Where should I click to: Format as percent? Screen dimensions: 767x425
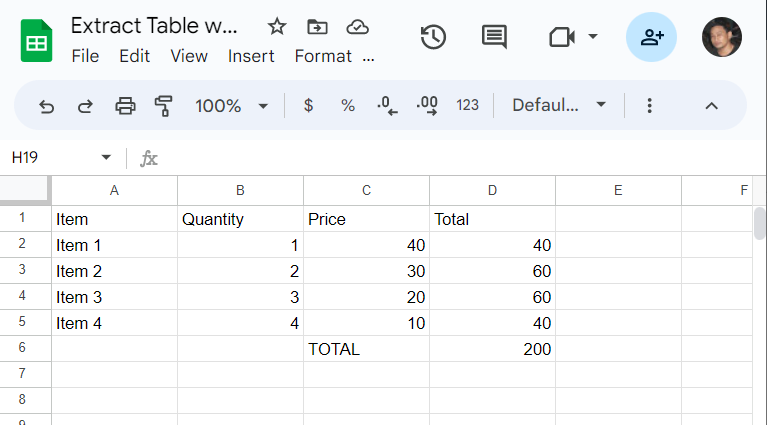(x=348, y=105)
